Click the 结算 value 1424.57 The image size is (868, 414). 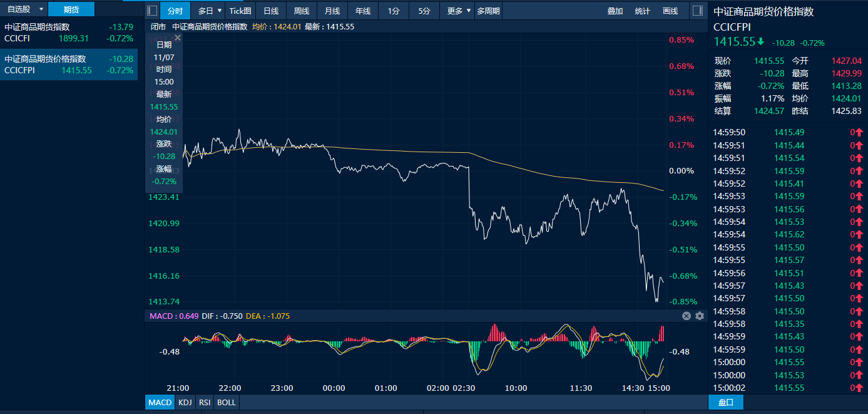(x=769, y=111)
